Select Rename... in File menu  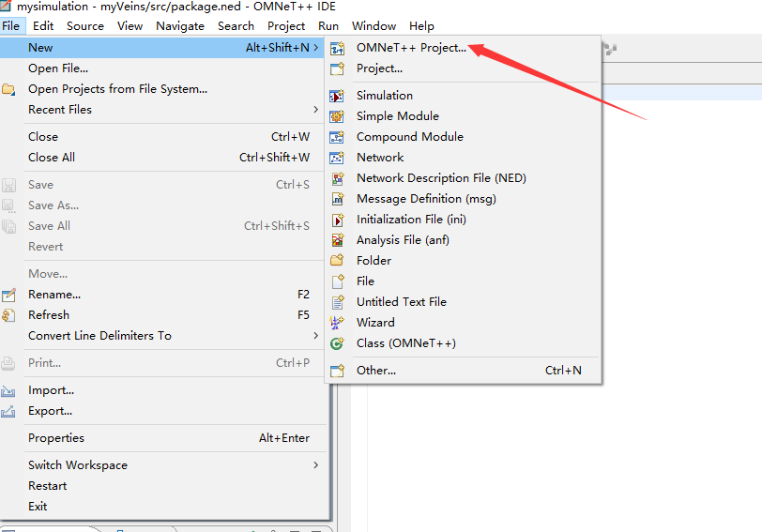[162, 295]
